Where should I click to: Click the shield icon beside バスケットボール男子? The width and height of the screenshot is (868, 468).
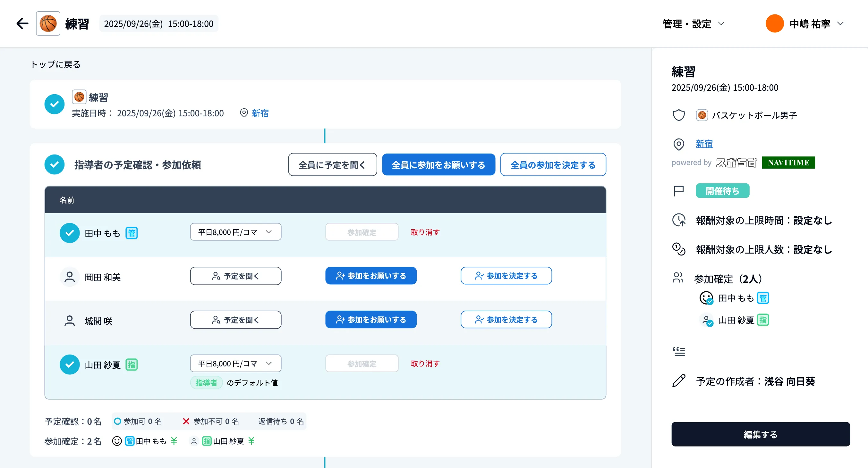[679, 115]
